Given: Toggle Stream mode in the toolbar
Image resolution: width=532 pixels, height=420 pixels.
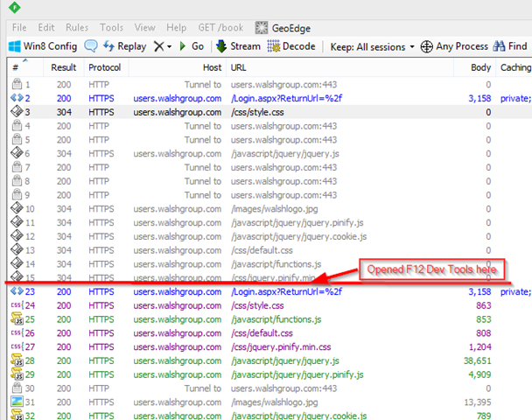Looking at the screenshot, I should pos(237,46).
